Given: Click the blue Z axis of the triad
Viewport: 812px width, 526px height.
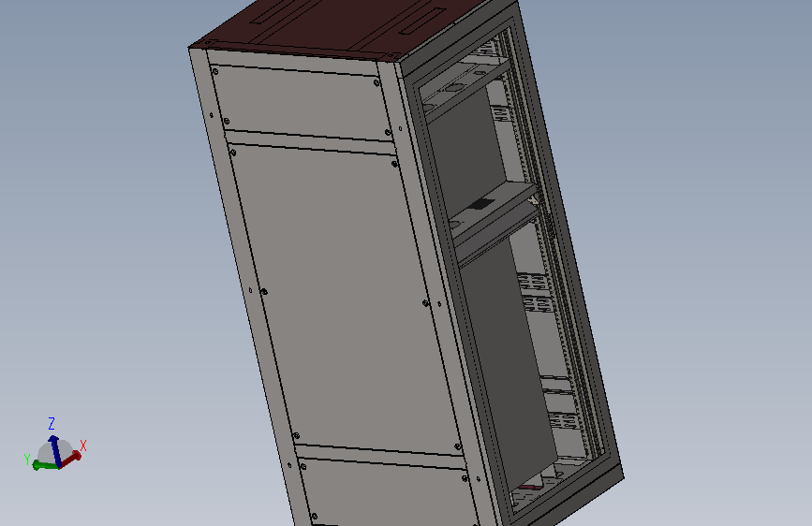Looking at the screenshot, I should pyautogui.click(x=55, y=450).
